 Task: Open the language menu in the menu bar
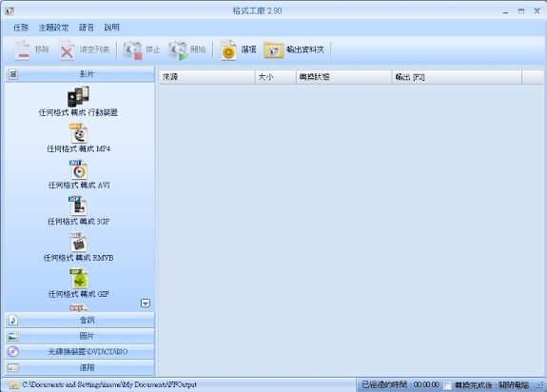[87, 28]
